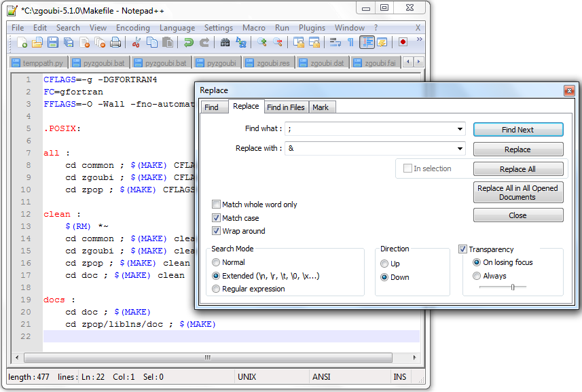Click the Find Next button
The height and width of the screenshot is (392, 582).
(517, 130)
